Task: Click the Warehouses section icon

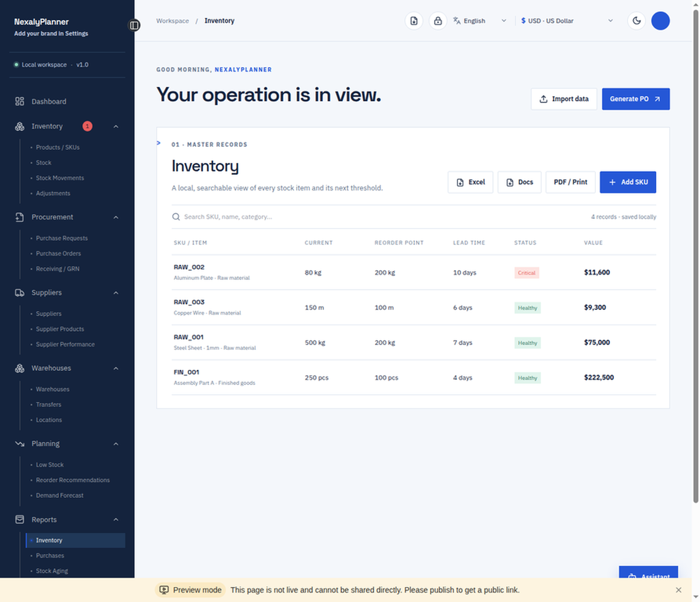Action: coord(20,368)
